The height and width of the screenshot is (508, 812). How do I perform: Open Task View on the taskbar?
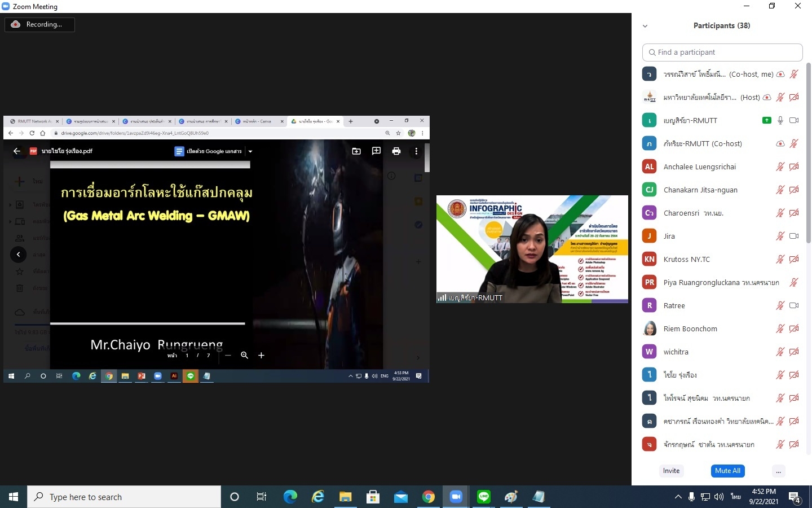tap(262, 497)
